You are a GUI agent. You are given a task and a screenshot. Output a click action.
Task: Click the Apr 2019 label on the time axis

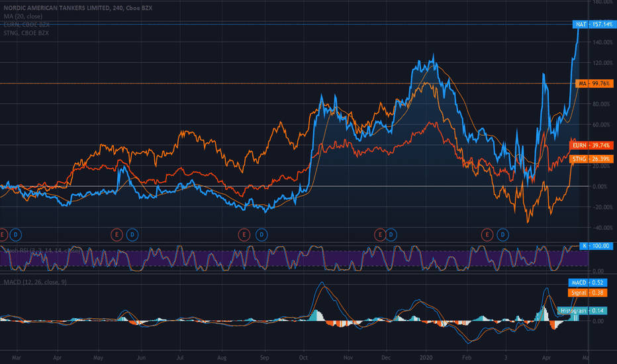(x=58, y=357)
